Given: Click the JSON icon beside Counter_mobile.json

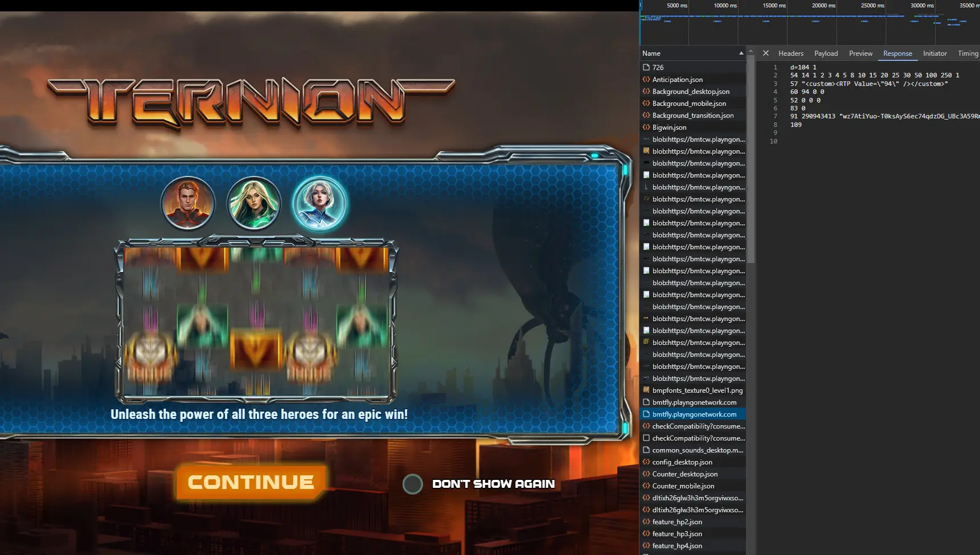Looking at the screenshot, I should (x=646, y=486).
